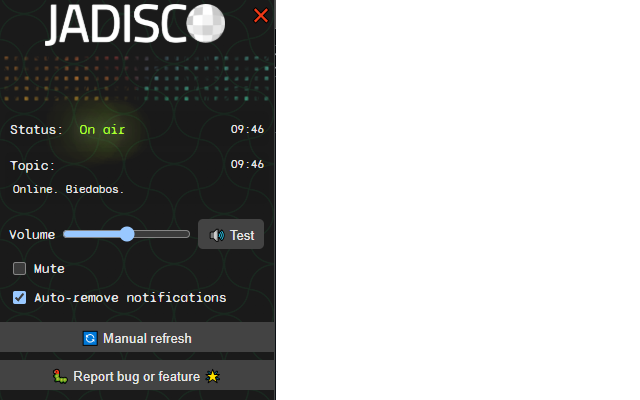The height and width of the screenshot is (400, 640).
Task: Click the Auto-remove notifications label
Action: [130, 298]
